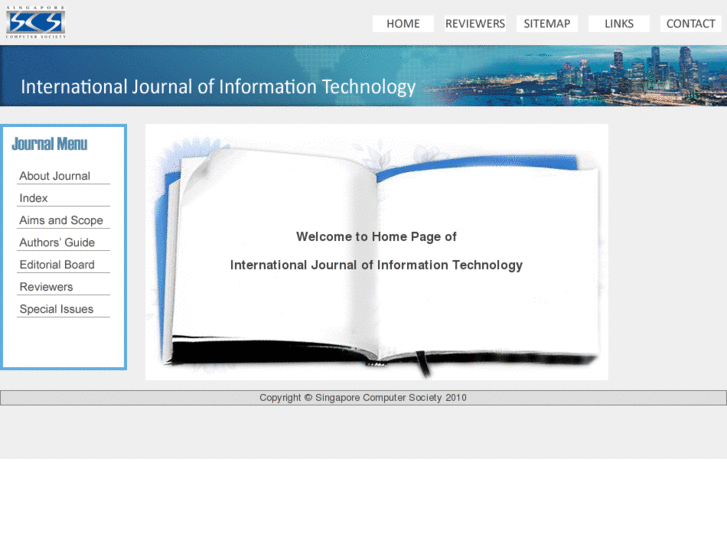Select Index in the Journal Menu
Viewport: 727px width, 545px height.
33,199
